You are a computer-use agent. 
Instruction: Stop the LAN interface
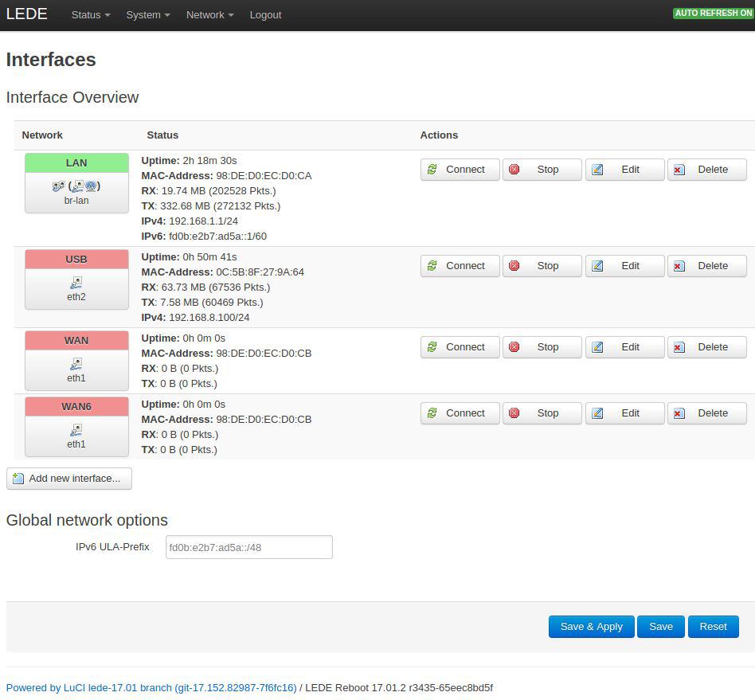542,170
